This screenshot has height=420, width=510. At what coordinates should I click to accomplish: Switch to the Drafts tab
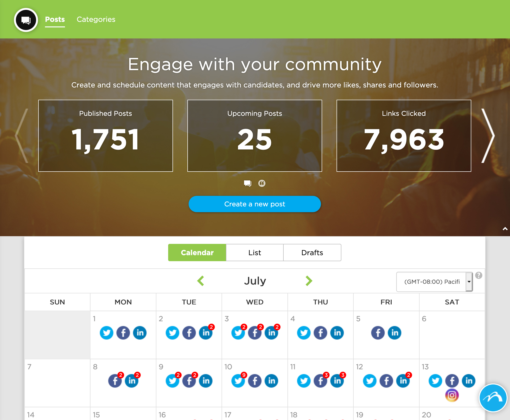(x=312, y=253)
